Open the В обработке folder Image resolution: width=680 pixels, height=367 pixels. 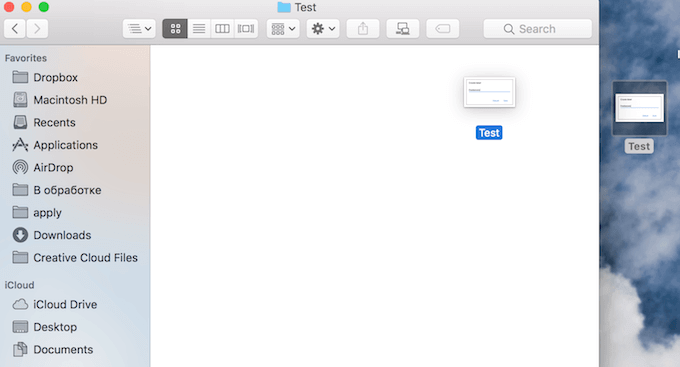coord(67,190)
